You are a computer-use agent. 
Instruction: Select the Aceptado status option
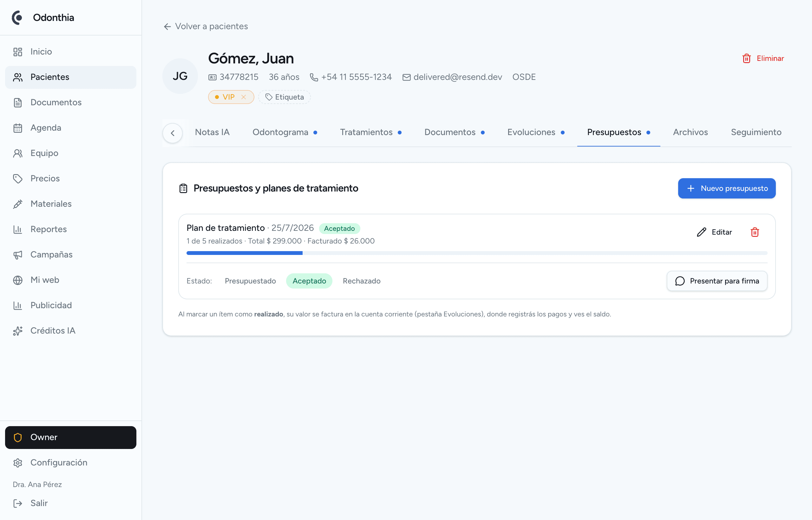[x=309, y=281]
